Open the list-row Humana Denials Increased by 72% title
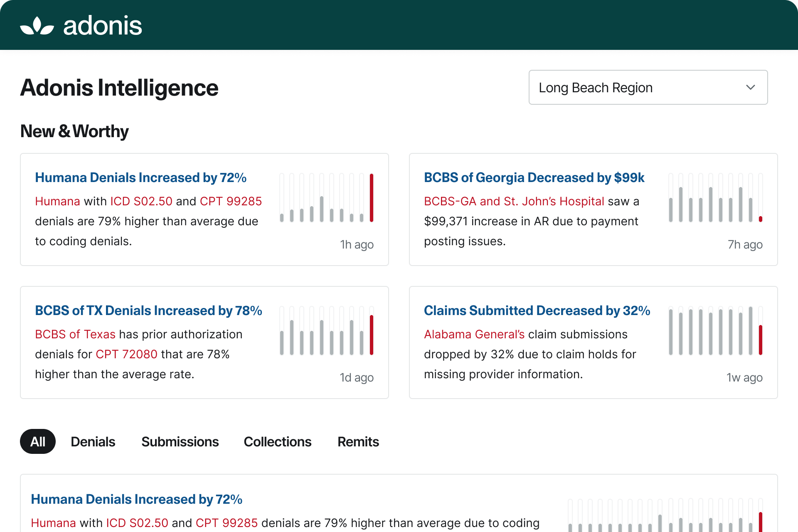The width and height of the screenshot is (798, 532). point(137,499)
